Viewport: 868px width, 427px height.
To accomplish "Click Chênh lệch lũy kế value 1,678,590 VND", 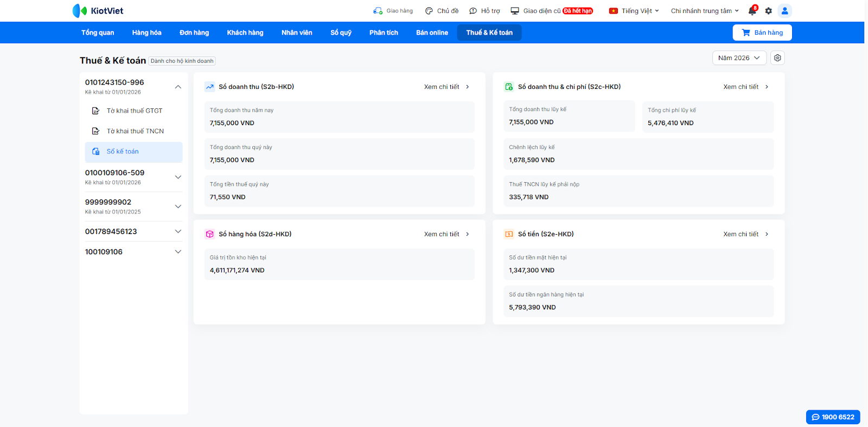I will pos(532,160).
